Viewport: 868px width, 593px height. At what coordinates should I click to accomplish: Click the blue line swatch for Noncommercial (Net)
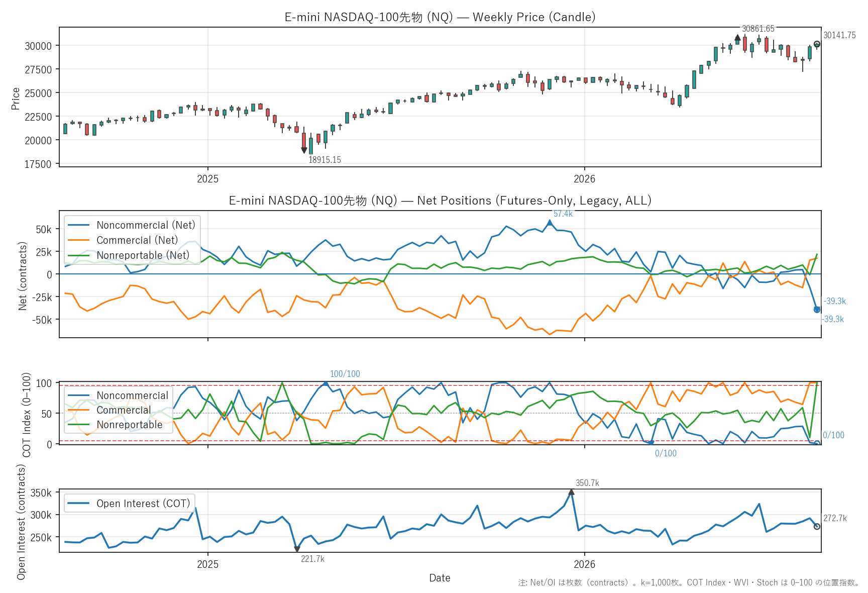click(79, 225)
